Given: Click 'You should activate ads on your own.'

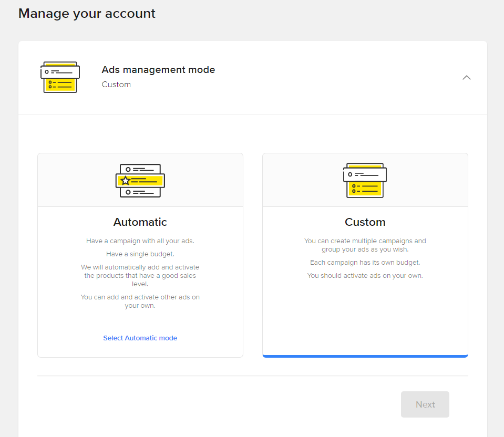Looking at the screenshot, I should point(365,276).
